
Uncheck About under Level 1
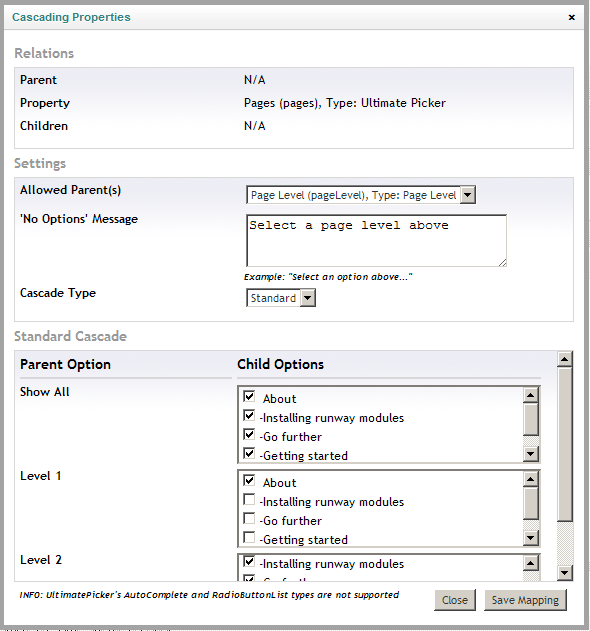click(x=249, y=480)
